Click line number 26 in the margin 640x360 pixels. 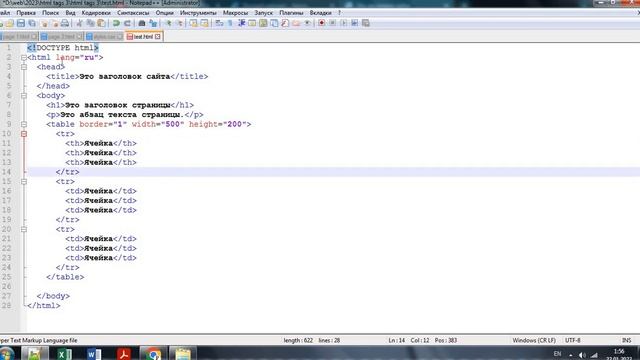click(7, 287)
